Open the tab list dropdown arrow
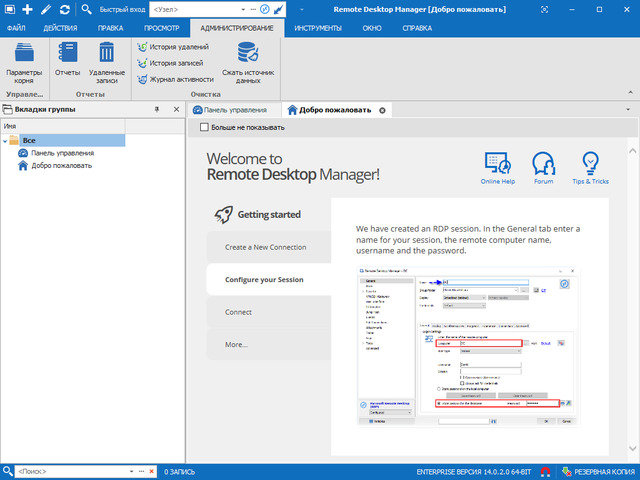This screenshot has height=480, width=640. click(628, 110)
